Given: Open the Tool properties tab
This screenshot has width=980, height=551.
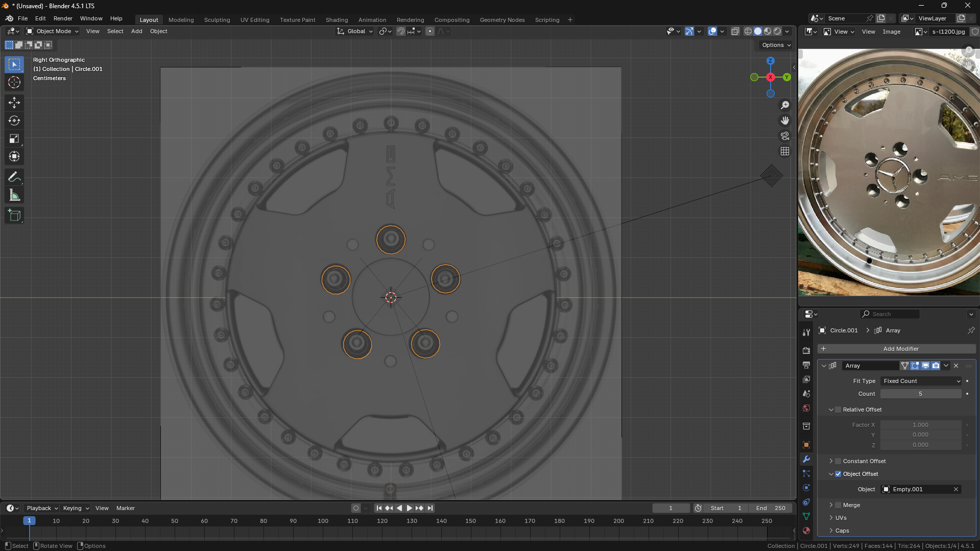Looking at the screenshot, I should pos(806,332).
